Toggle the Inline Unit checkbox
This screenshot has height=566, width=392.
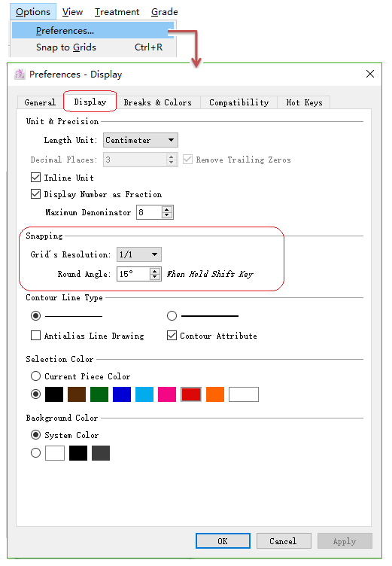pos(35,177)
